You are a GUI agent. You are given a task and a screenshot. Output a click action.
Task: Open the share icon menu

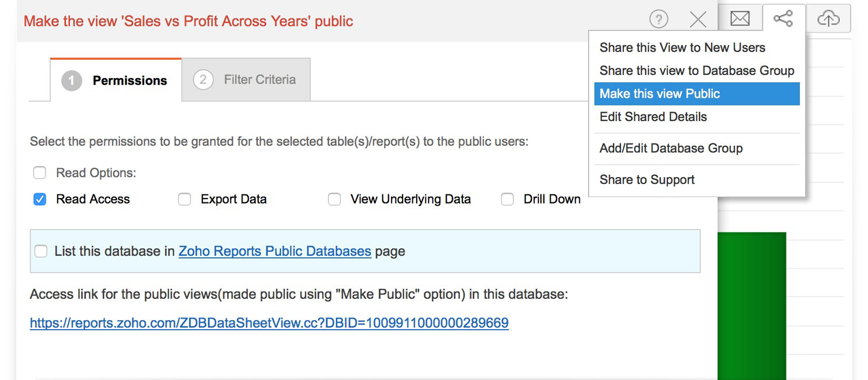pyautogui.click(x=783, y=19)
